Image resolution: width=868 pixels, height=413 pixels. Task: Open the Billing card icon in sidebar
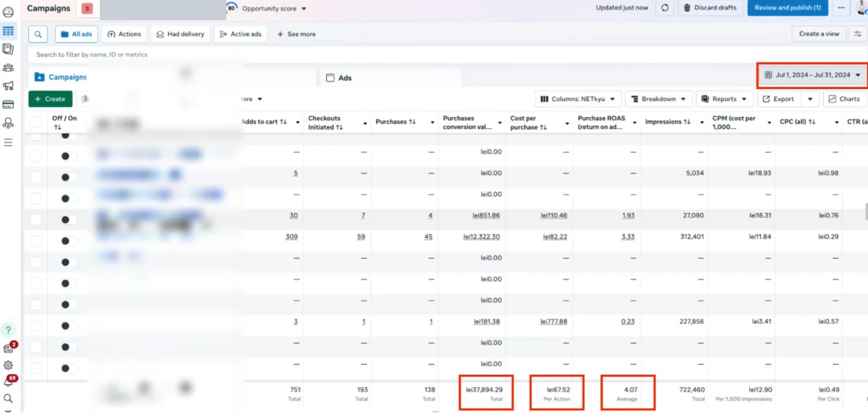8,105
